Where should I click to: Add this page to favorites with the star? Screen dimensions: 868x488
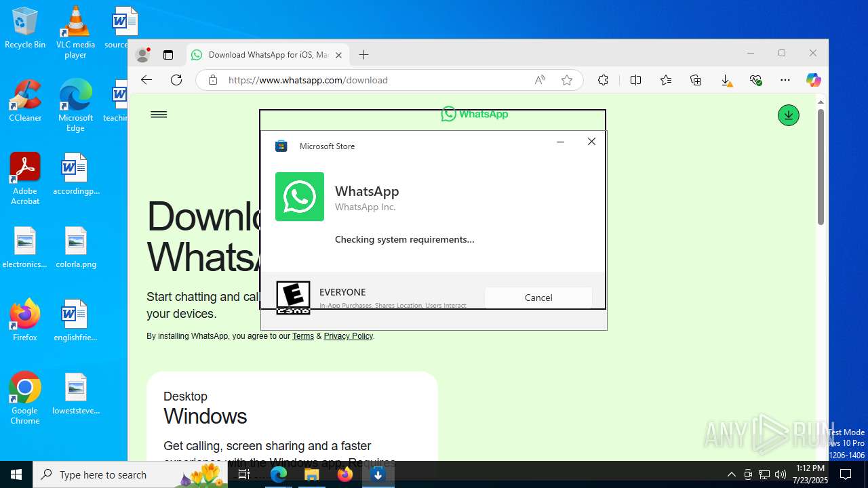pos(567,80)
